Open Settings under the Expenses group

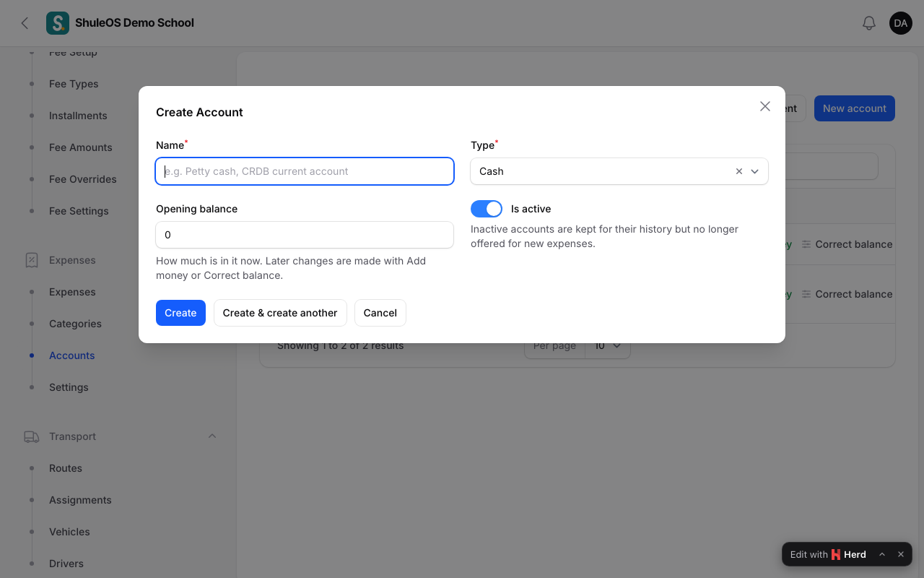(x=69, y=387)
